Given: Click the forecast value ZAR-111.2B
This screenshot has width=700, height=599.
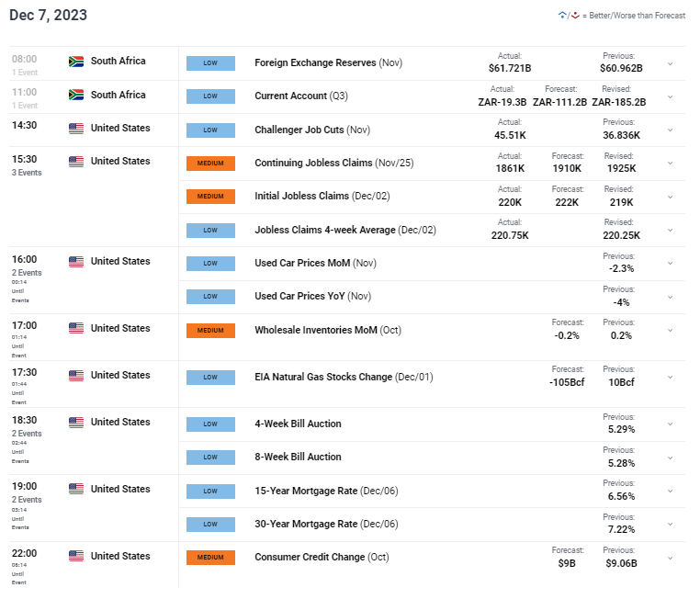Looking at the screenshot, I should [x=559, y=102].
